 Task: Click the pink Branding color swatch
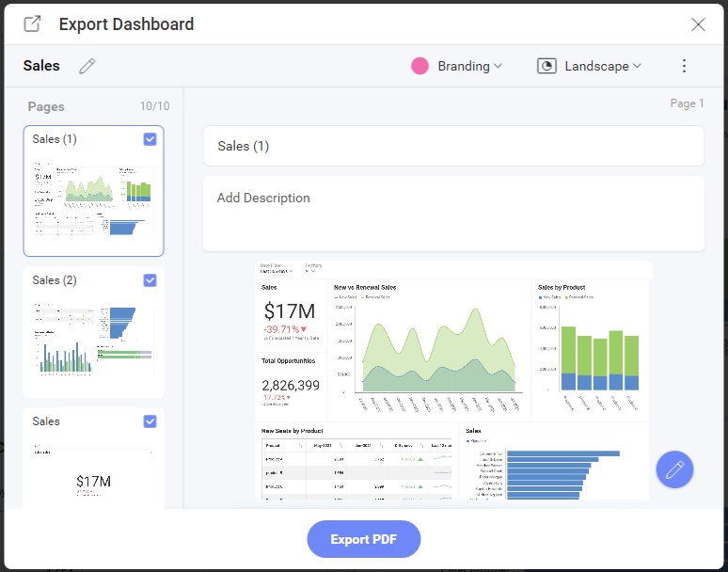(x=420, y=66)
